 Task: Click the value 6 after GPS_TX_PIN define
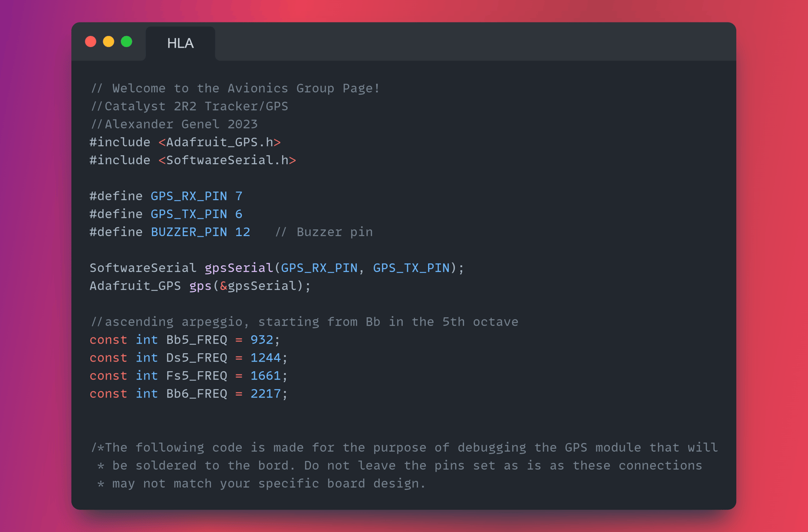point(238,214)
